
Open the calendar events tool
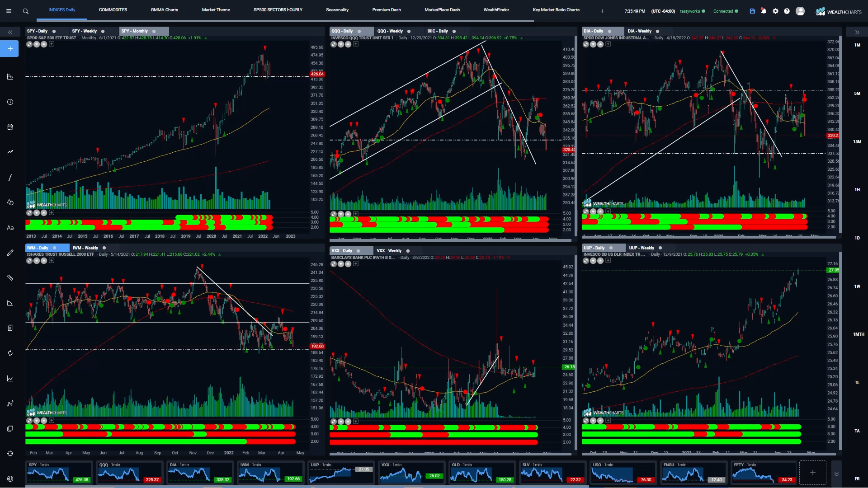point(10,127)
